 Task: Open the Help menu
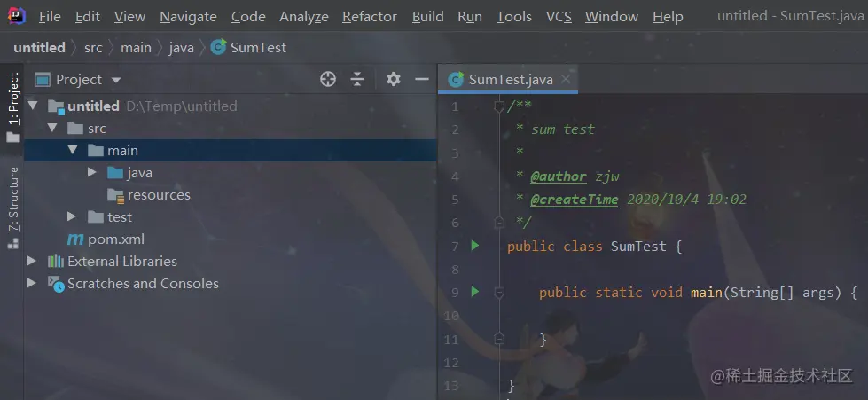coord(668,17)
